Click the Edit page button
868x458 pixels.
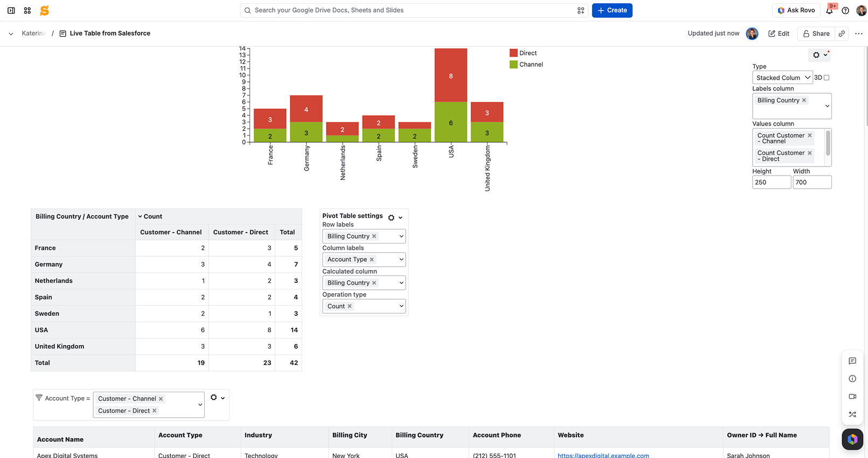779,33
